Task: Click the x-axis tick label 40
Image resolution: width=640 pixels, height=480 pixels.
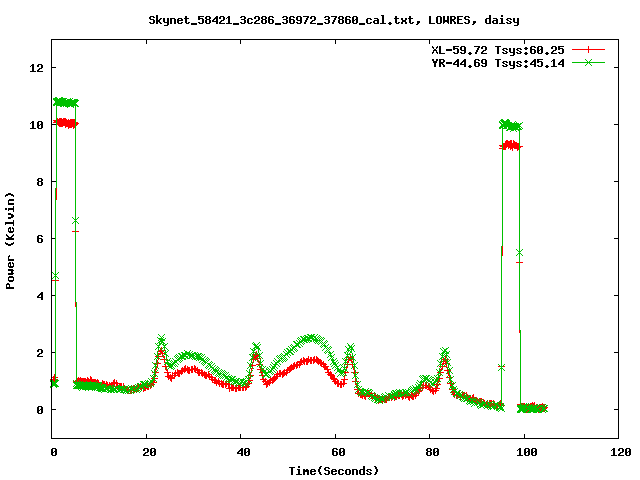Action: pos(243,452)
